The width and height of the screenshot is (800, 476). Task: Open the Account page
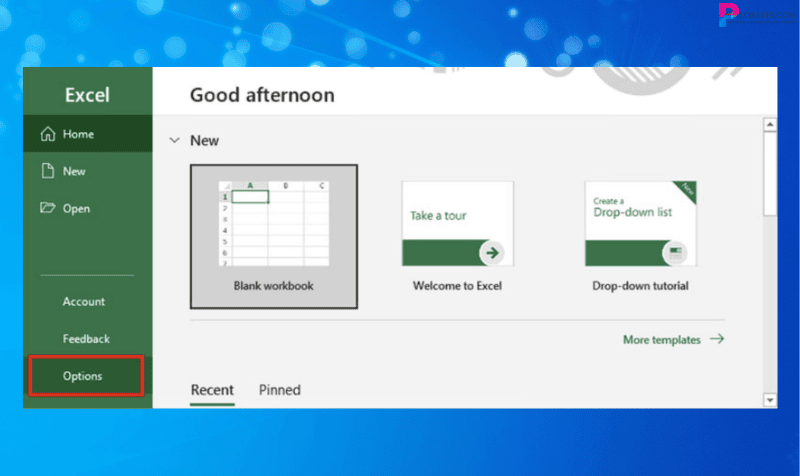84,301
